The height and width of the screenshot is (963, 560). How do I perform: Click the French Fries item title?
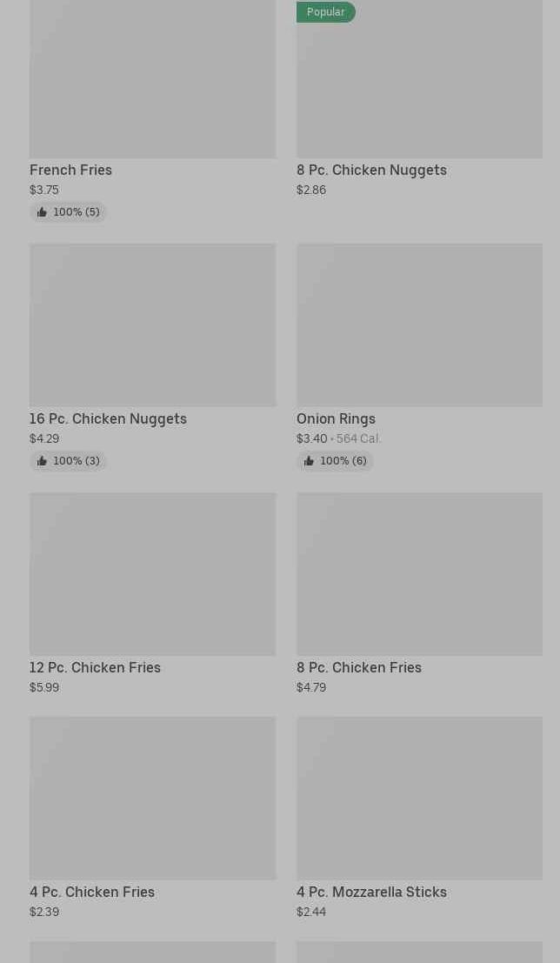point(70,170)
